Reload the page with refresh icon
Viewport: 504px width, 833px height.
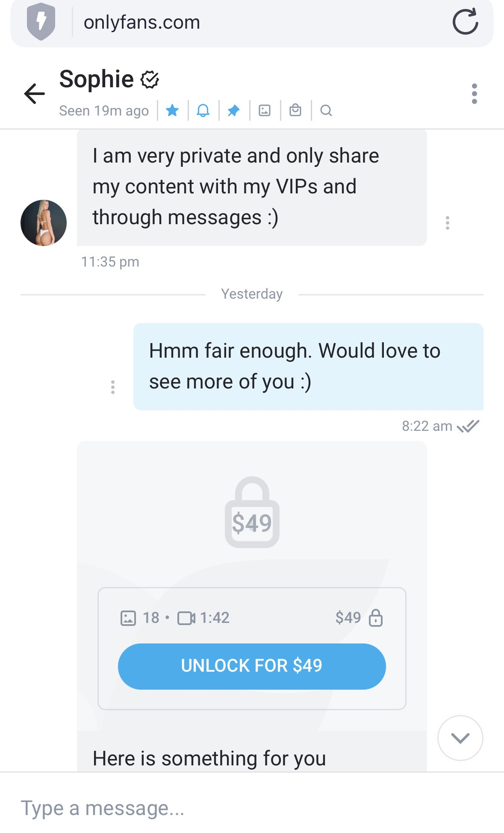[x=466, y=22]
